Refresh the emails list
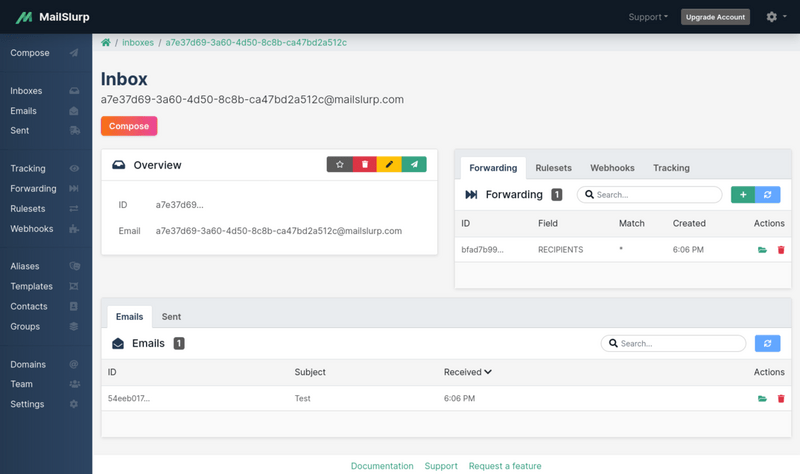This screenshot has height=474, width=800. coord(768,343)
